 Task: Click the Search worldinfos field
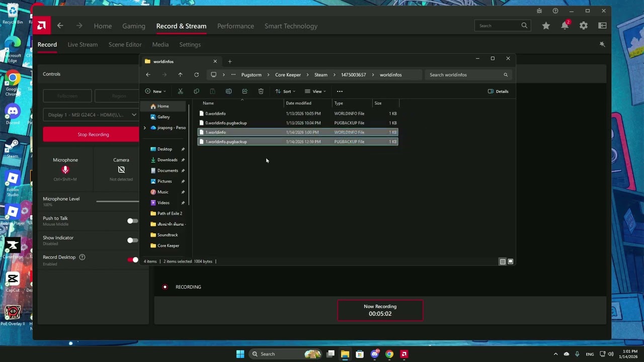(x=468, y=75)
